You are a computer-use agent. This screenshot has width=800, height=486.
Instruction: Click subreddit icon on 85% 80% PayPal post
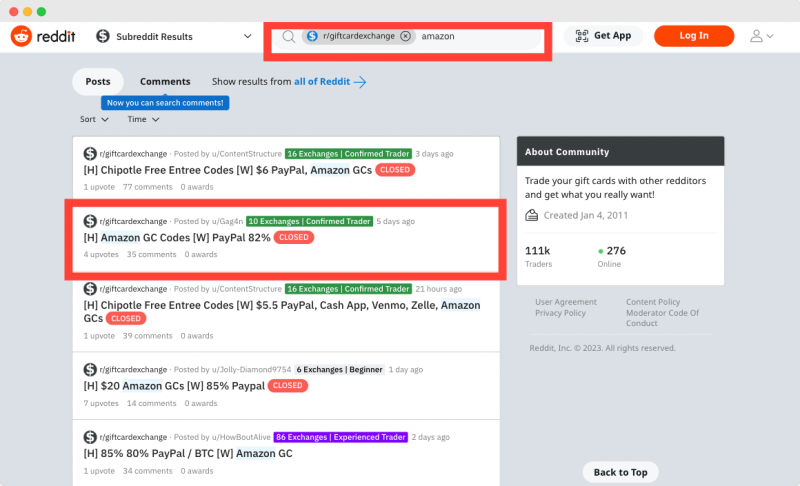(x=90, y=437)
